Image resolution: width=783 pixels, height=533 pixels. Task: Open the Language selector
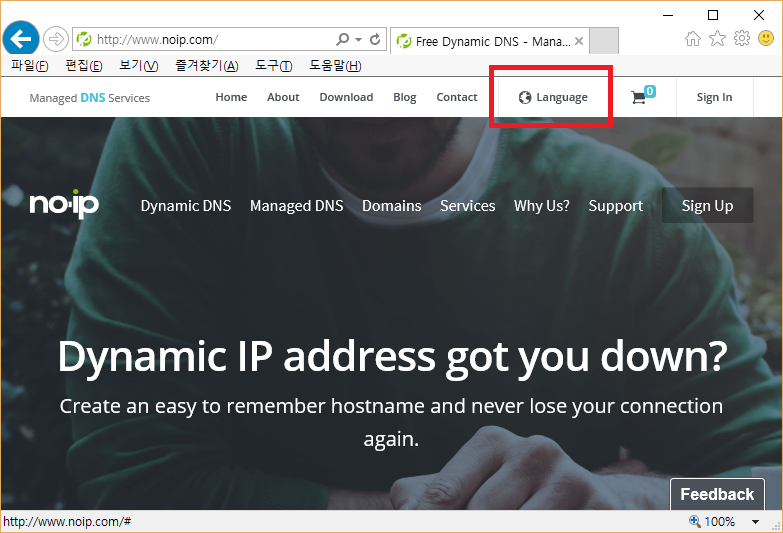[553, 97]
